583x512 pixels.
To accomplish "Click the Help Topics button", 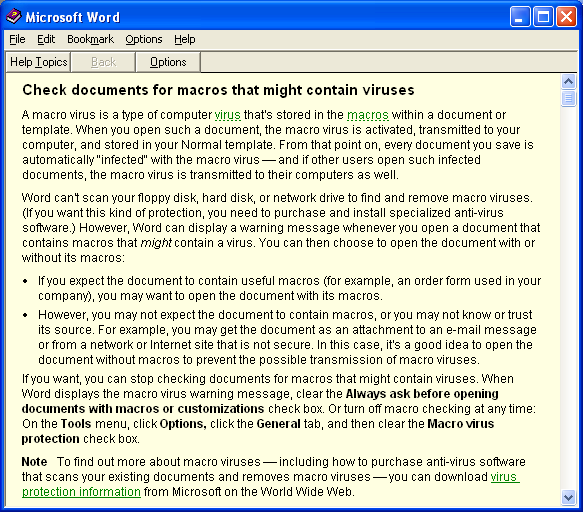I will click(x=38, y=62).
